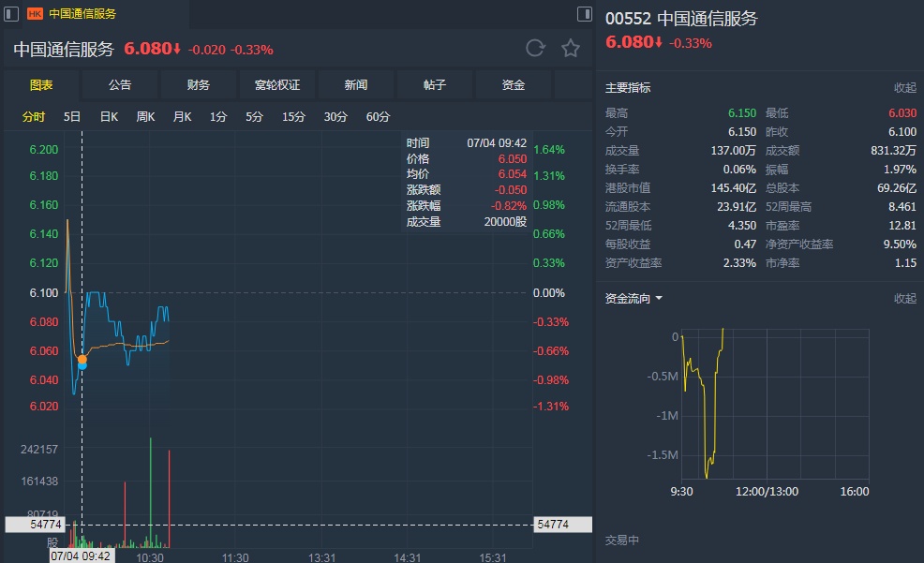Choose the 60分 interval
924x563 pixels.
click(378, 117)
